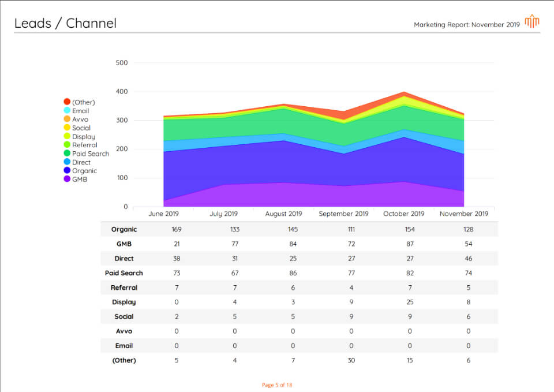Click GMB August value 84
Image resolution: width=554 pixels, height=392 pixels.
293,244
